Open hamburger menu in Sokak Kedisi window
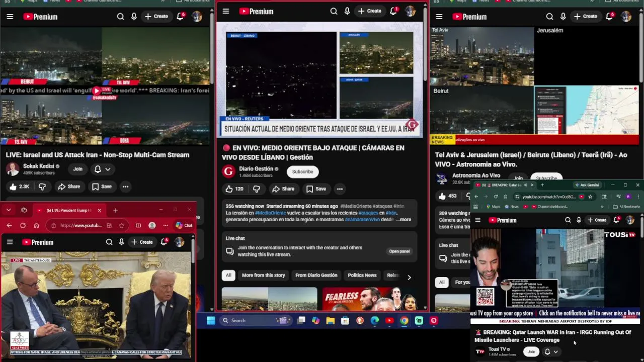The image size is (644, 362). [x=10, y=17]
